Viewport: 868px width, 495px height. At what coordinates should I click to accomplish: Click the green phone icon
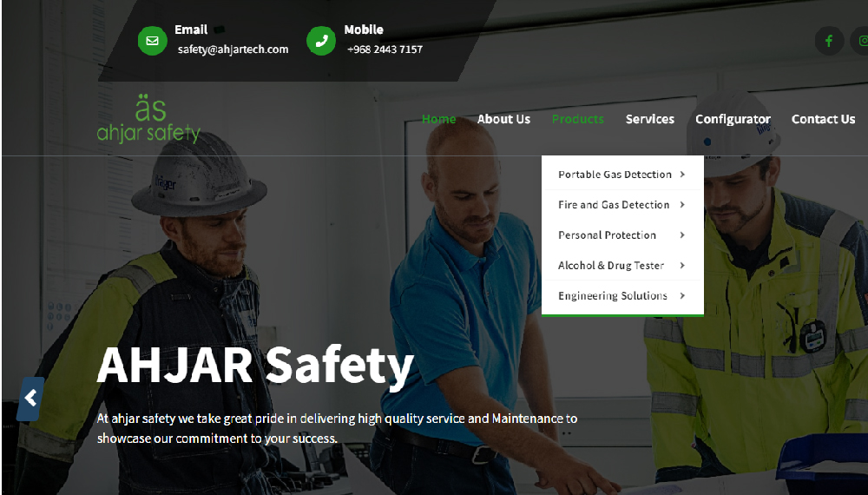[321, 41]
